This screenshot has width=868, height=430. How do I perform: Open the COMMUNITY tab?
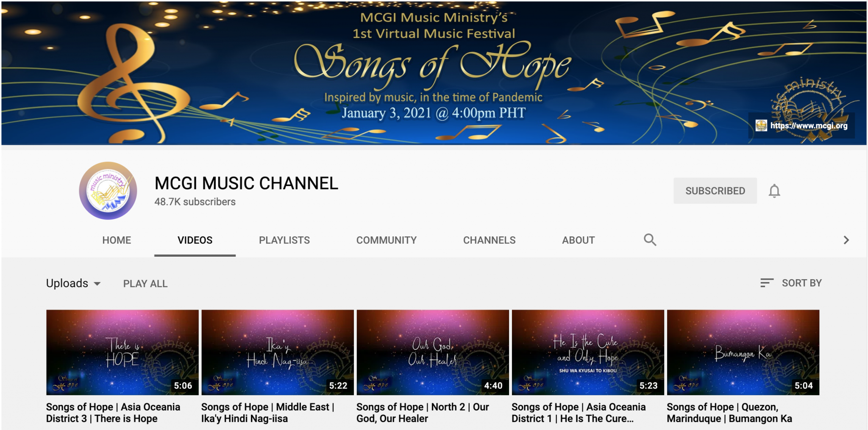click(x=386, y=240)
